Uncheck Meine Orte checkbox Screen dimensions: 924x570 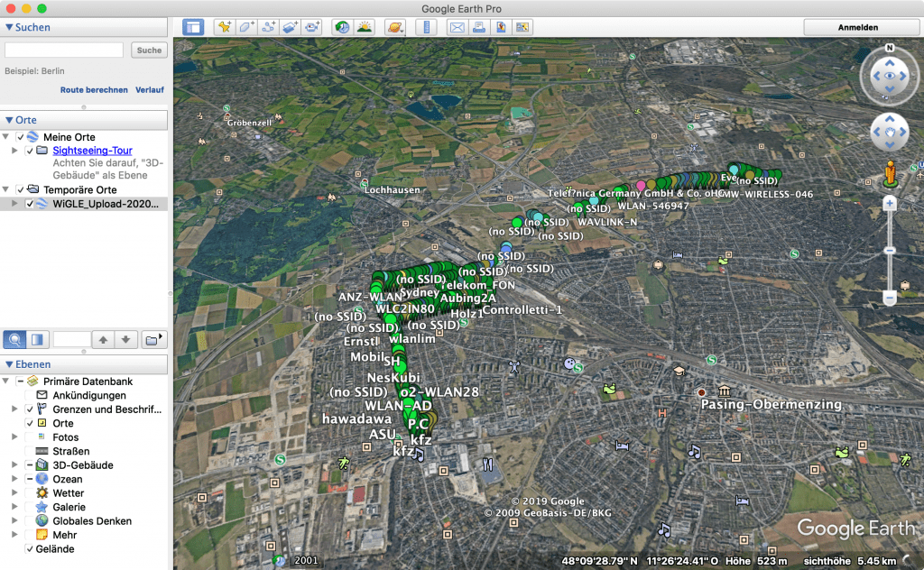[21, 137]
